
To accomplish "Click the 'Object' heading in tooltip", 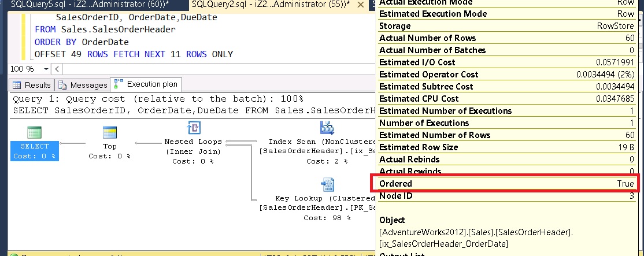I will click(392, 220).
